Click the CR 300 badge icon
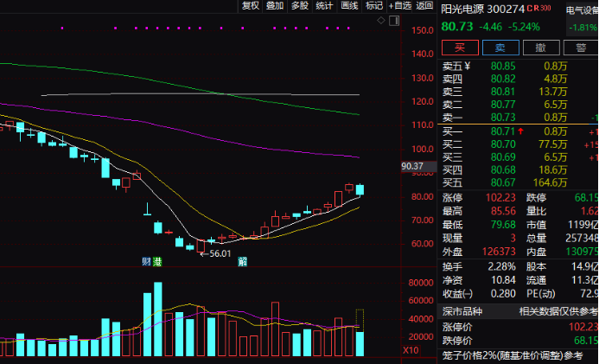The image size is (599, 364). click(x=538, y=8)
